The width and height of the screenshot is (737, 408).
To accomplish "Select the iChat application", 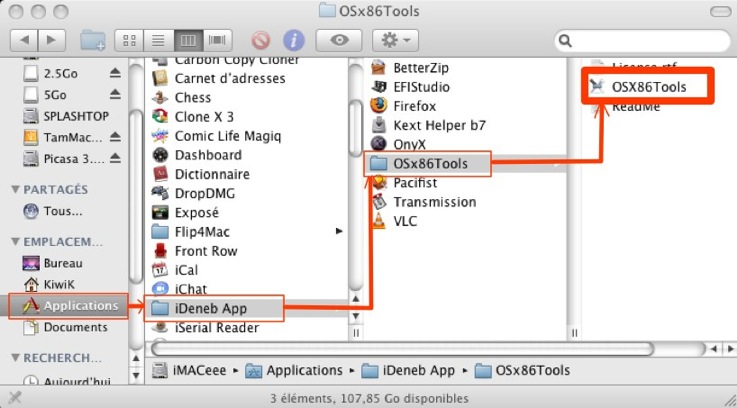I will pyautogui.click(x=180, y=289).
